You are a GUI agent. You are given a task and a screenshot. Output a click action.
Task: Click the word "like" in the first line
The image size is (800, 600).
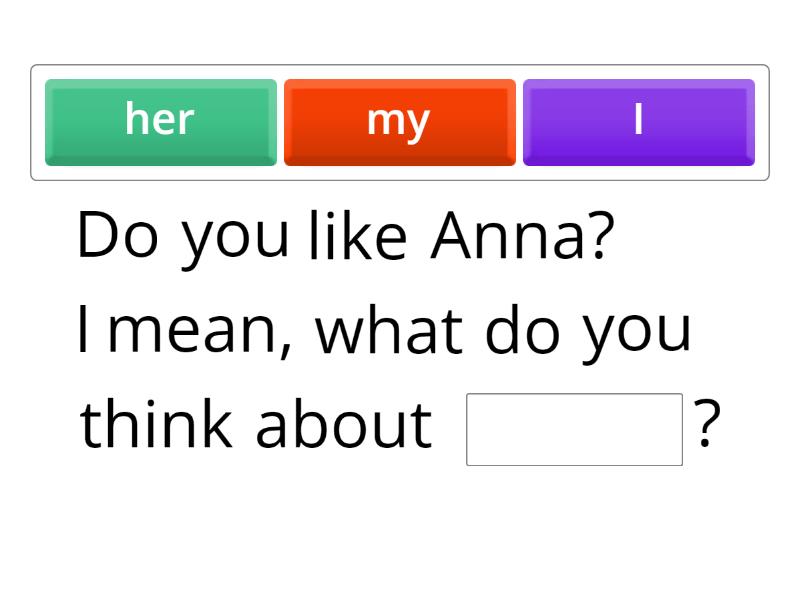click(357, 237)
